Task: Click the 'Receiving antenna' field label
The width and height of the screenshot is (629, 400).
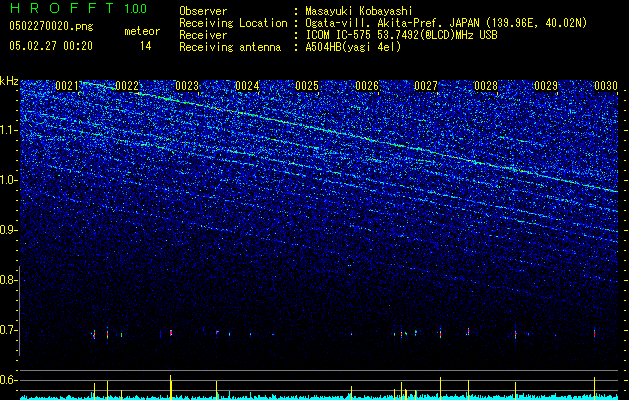Action: [230, 47]
